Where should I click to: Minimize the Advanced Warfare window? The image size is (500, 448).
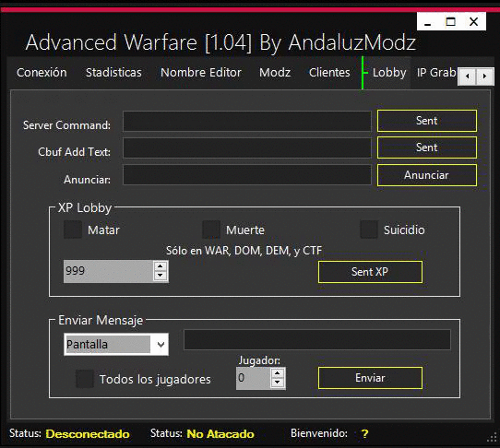(428, 22)
